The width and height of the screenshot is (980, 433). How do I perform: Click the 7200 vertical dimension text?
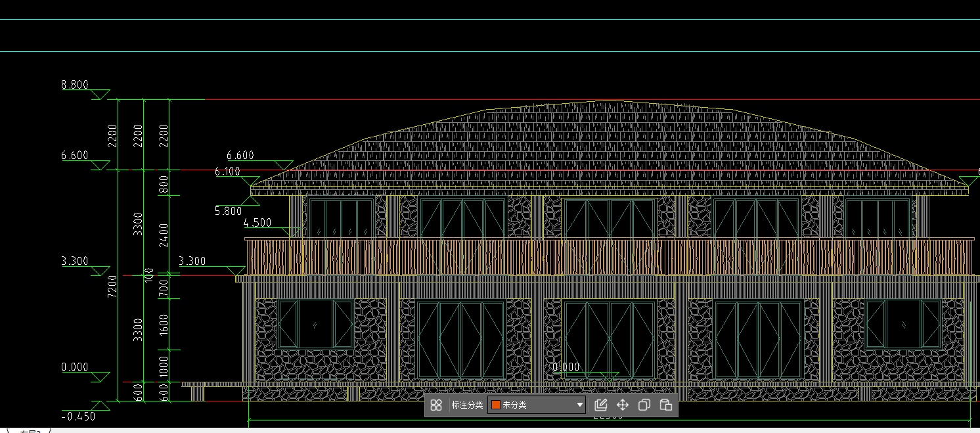(112, 286)
